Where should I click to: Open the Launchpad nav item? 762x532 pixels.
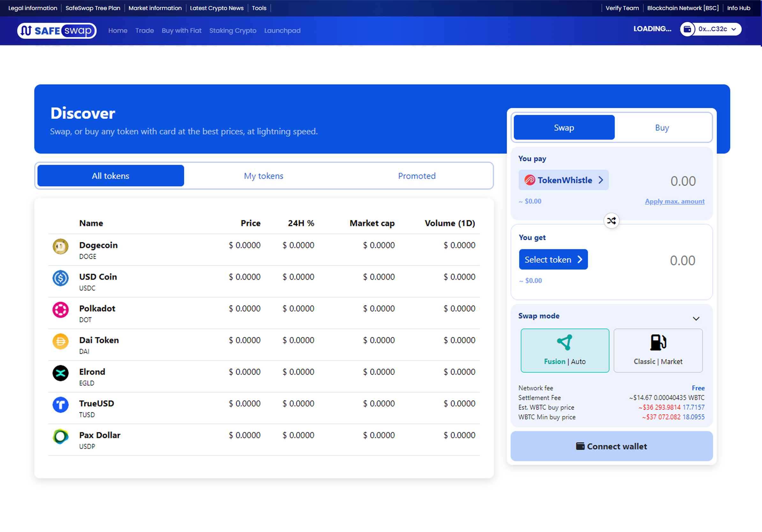[x=282, y=31]
